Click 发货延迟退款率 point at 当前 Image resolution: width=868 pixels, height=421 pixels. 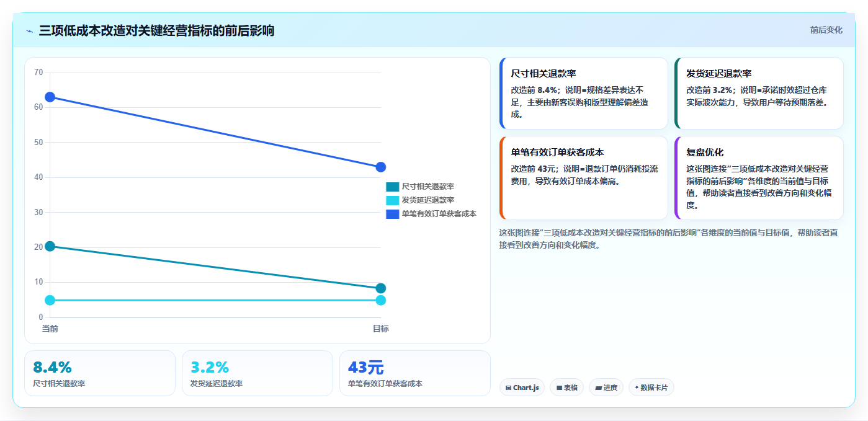pos(50,300)
